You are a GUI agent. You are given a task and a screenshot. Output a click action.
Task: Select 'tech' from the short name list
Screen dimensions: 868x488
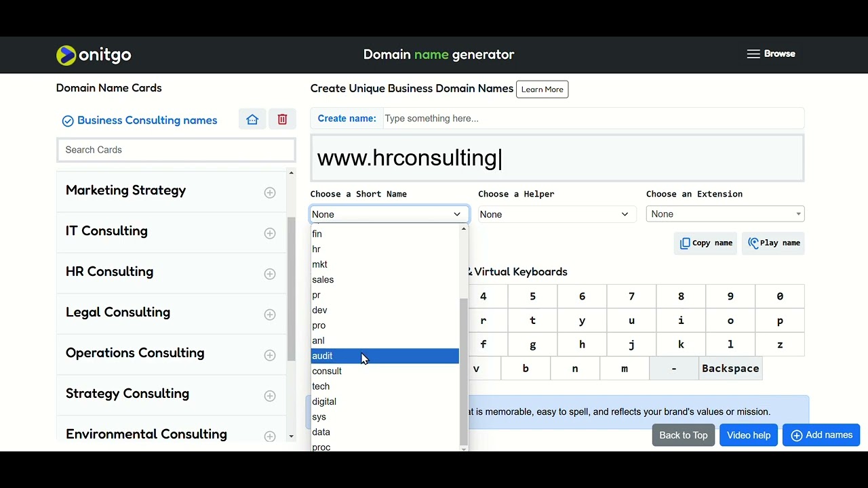pos(384,386)
